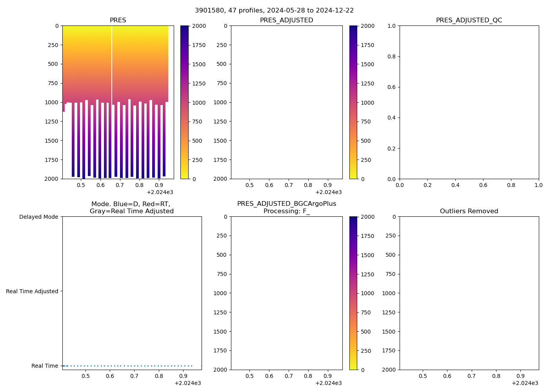Click inside the empty PRES_ADJUSTED plot area
The image size is (549, 392).
click(x=286, y=102)
